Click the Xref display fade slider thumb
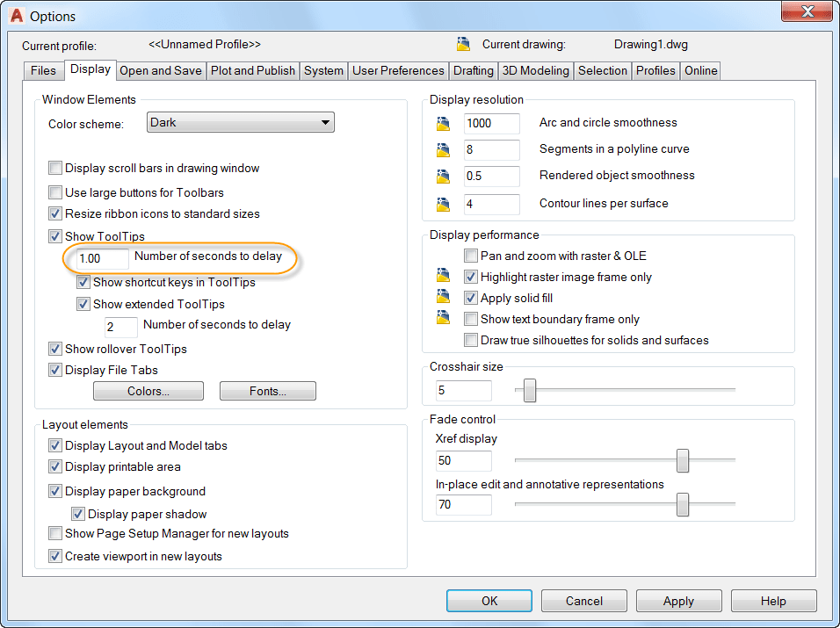This screenshot has width=840, height=628. pos(683,460)
